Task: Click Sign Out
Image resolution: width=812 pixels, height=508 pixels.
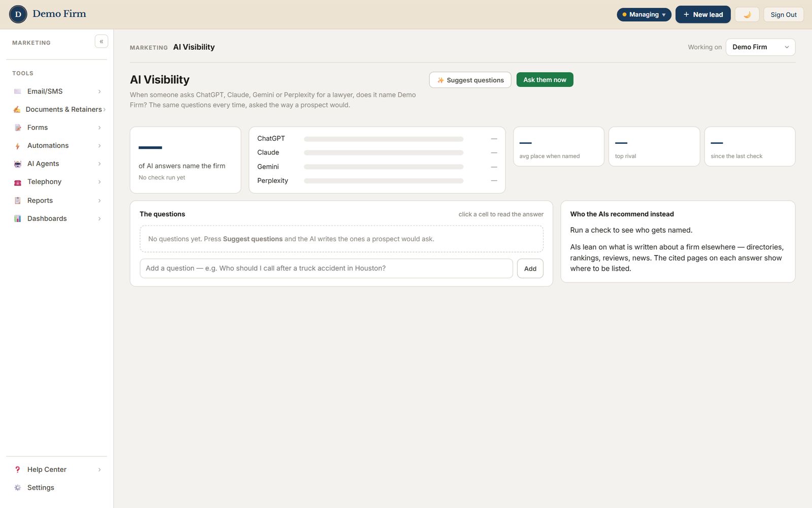Action: click(784, 15)
